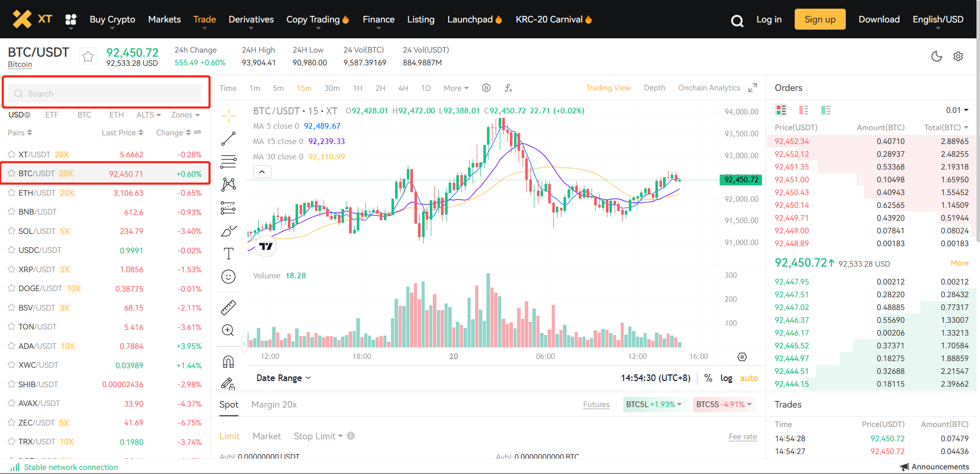Switch to the Depth chart tab

[654, 88]
